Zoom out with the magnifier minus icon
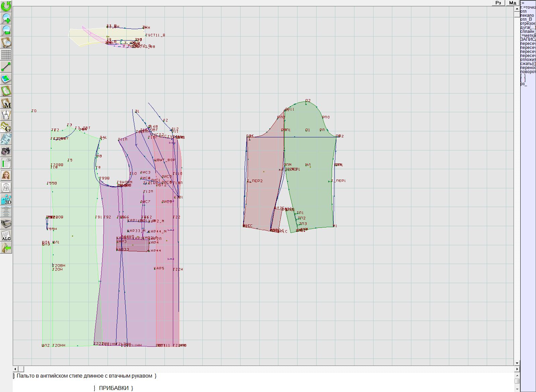536x392 pixels. click(6, 30)
